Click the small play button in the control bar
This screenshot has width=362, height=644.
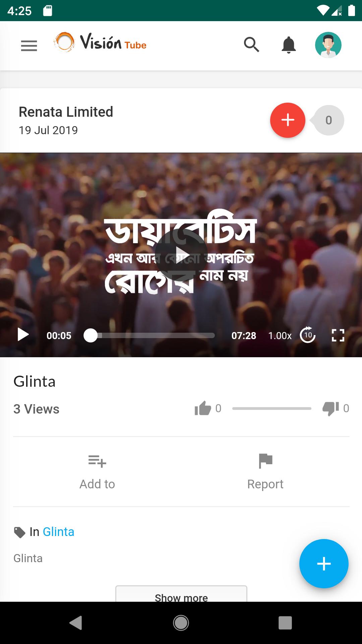23,335
